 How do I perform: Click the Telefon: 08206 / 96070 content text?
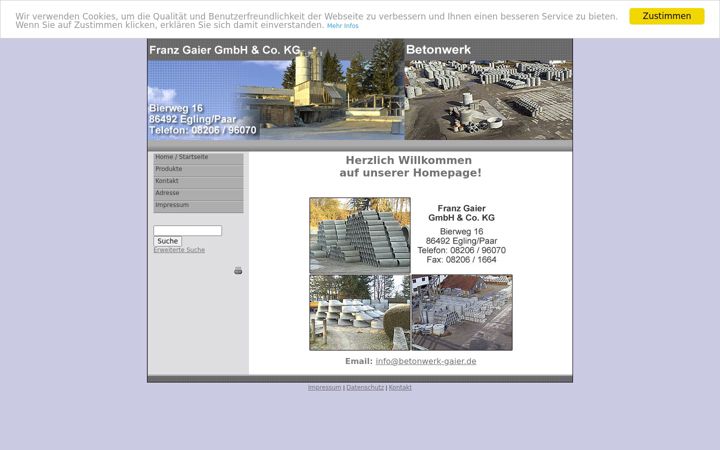coord(461,251)
